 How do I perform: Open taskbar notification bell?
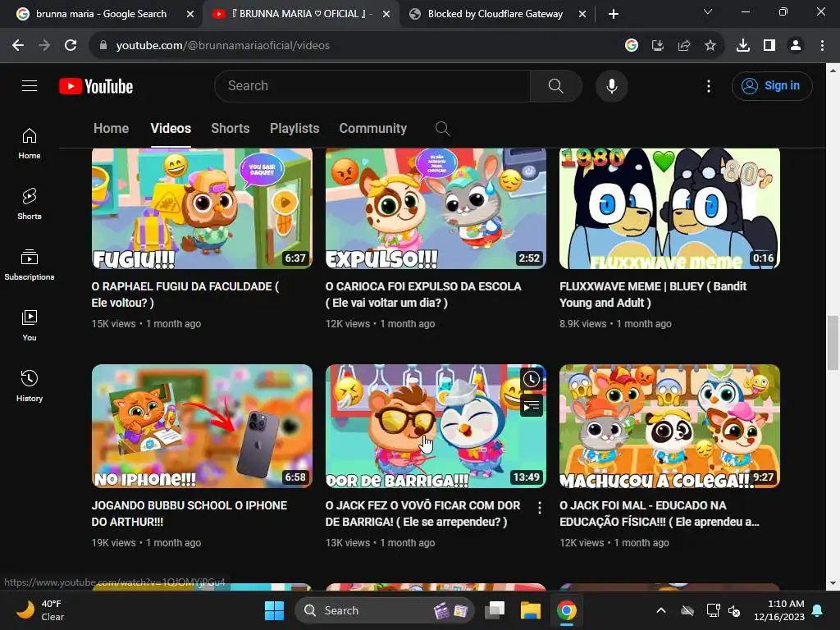point(818,610)
